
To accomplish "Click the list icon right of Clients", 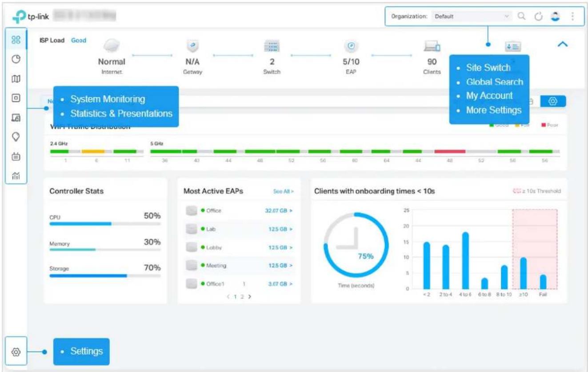I will click(x=513, y=47).
